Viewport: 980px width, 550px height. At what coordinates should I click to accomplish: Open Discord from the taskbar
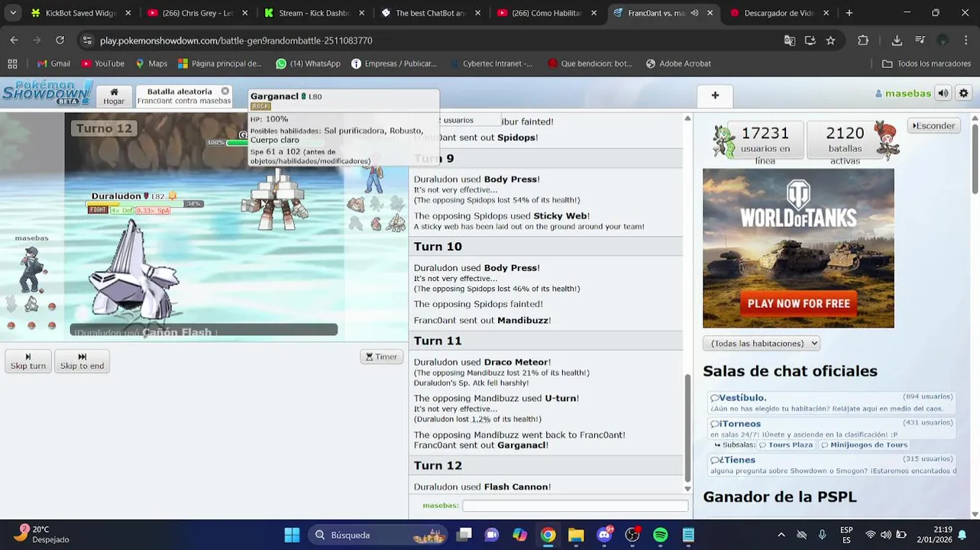(604, 535)
